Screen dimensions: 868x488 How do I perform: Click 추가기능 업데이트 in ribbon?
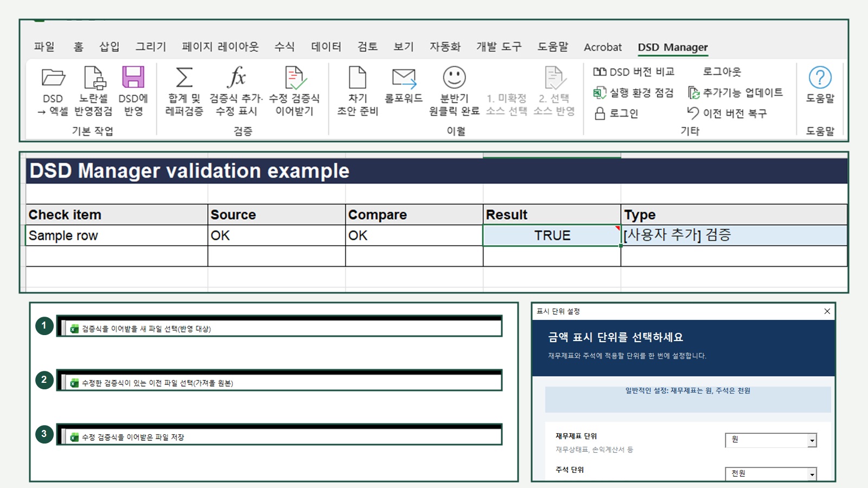coord(735,93)
